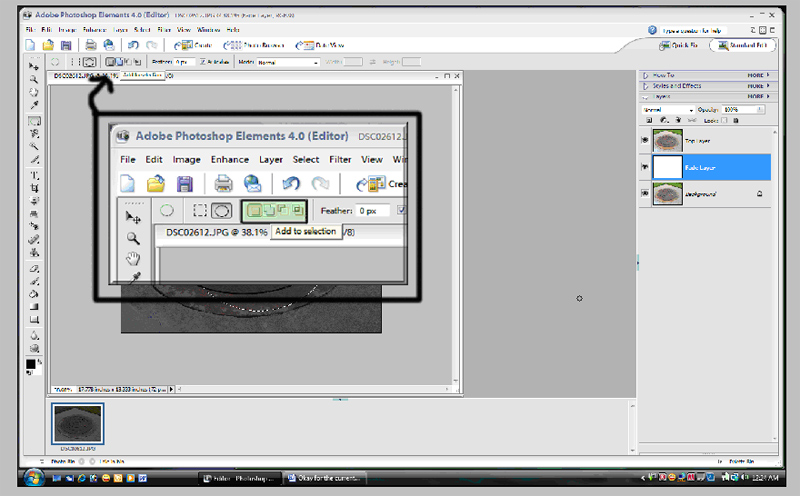The height and width of the screenshot is (496, 800).
Task: Open the Filter menu
Action: click(164, 30)
